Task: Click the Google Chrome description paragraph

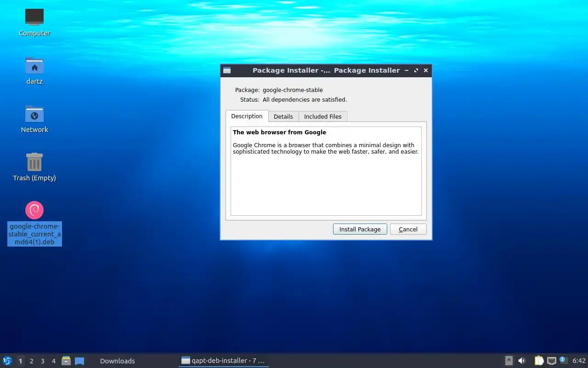Action: (326, 148)
